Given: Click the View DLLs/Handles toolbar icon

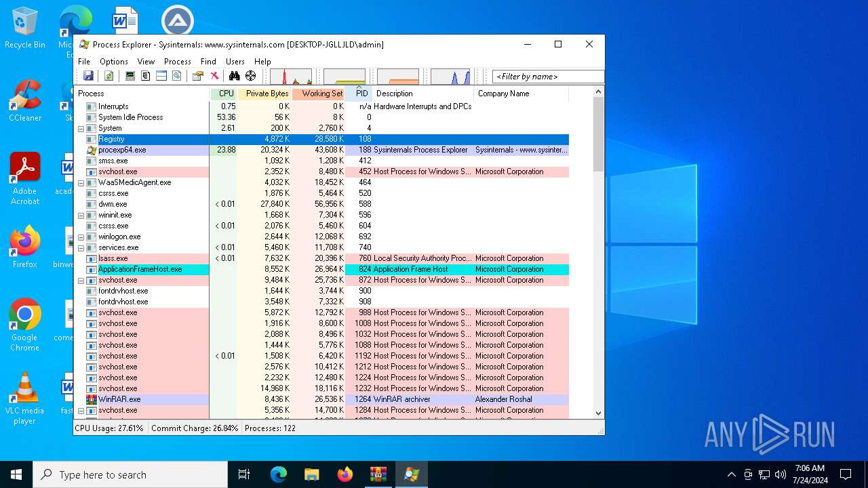Looking at the screenshot, I should 177,76.
